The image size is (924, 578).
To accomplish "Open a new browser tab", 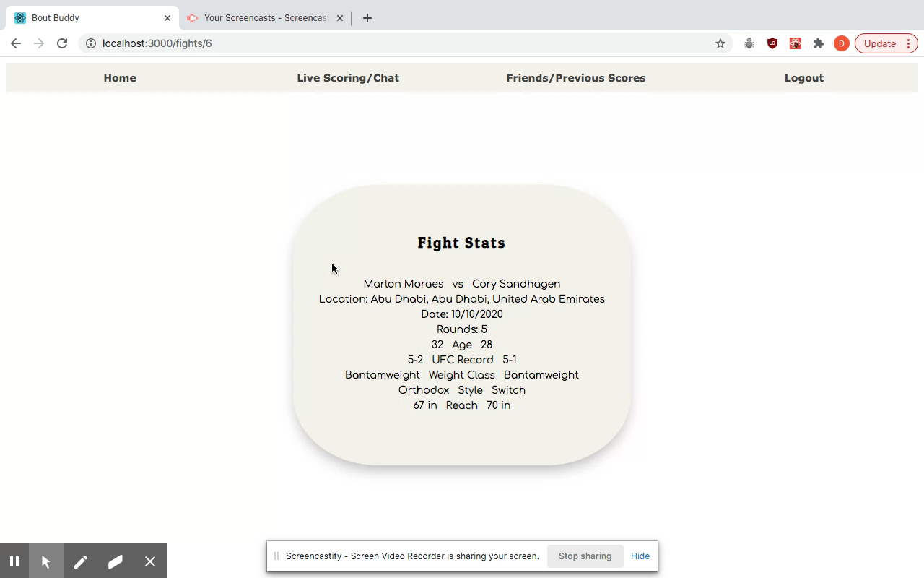I will click(367, 18).
